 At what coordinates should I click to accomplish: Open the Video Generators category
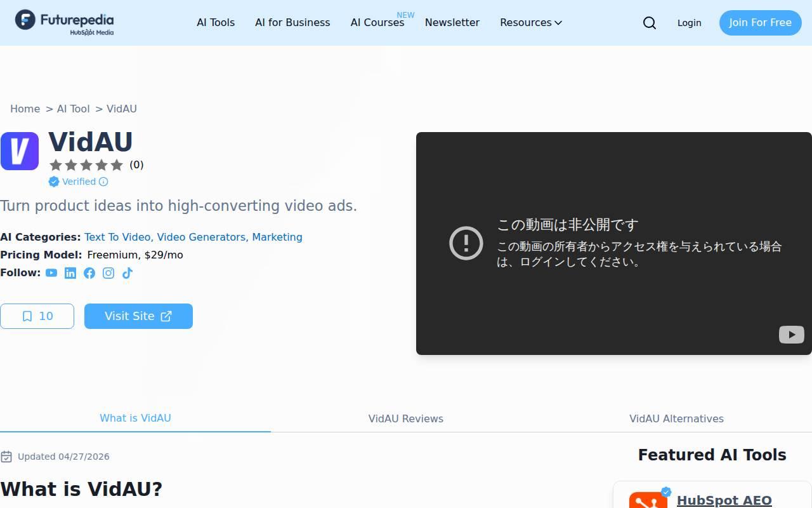[x=201, y=237]
